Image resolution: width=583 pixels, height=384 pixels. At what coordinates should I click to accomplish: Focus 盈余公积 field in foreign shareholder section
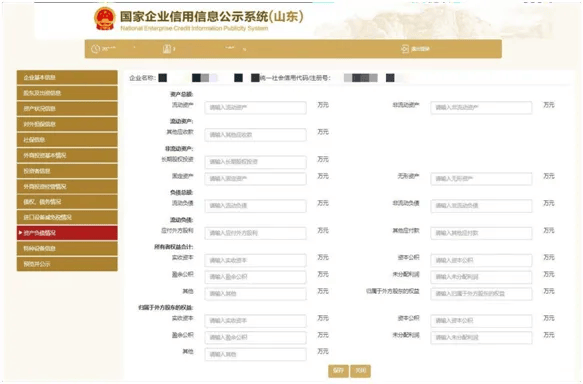255,338
